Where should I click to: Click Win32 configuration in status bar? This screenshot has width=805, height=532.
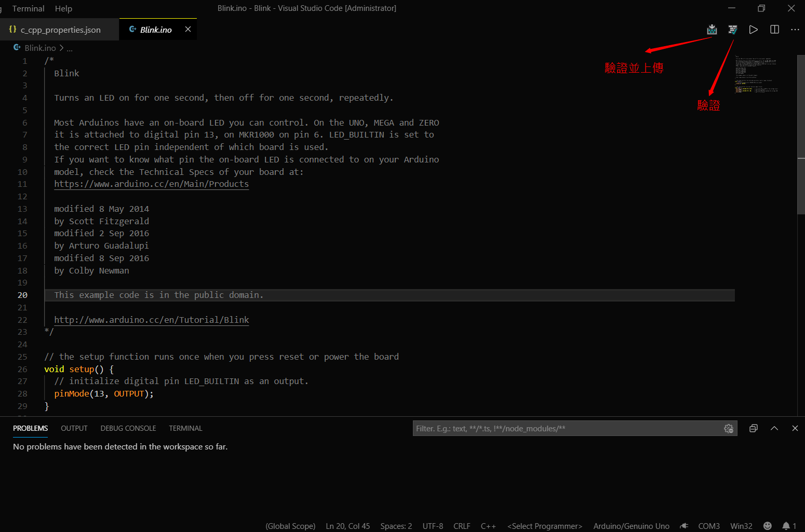[741, 526]
